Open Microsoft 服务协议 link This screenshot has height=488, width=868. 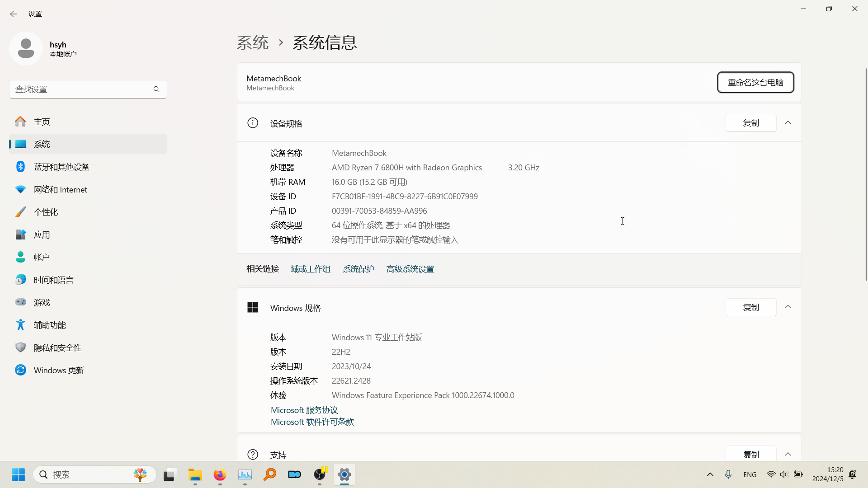[304, 410]
